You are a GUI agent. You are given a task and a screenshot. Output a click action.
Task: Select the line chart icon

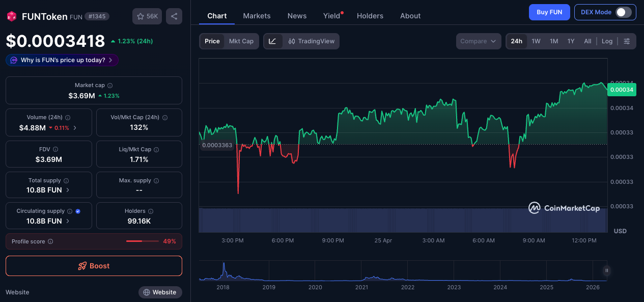272,41
